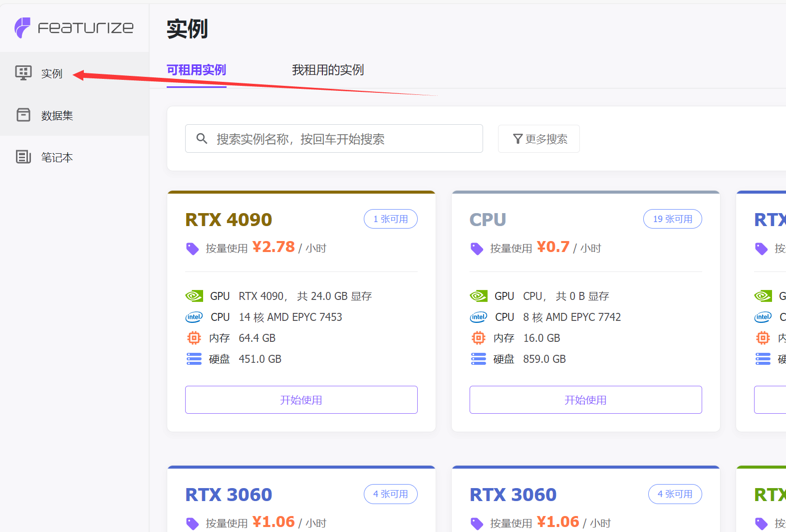Click the funnel filter icon
Image resolution: width=786 pixels, height=532 pixels.
(x=518, y=139)
